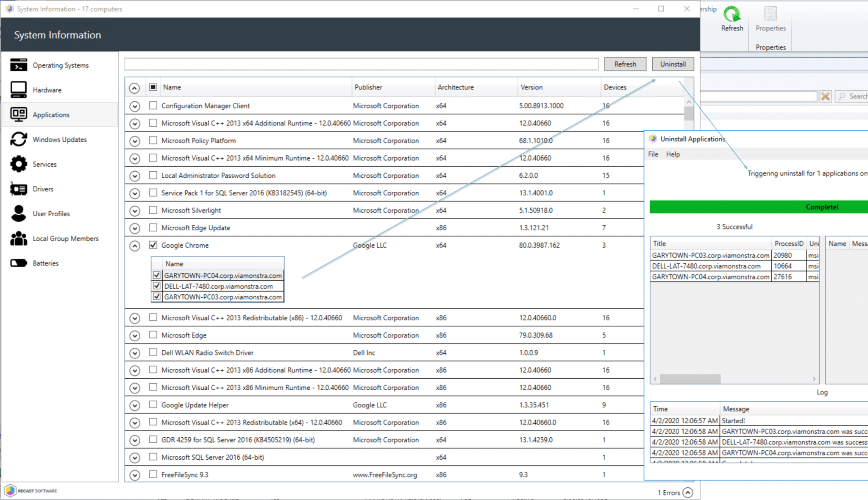The height and width of the screenshot is (500, 868).
Task: Collapse the Google Chrome row
Action: (134, 246)
